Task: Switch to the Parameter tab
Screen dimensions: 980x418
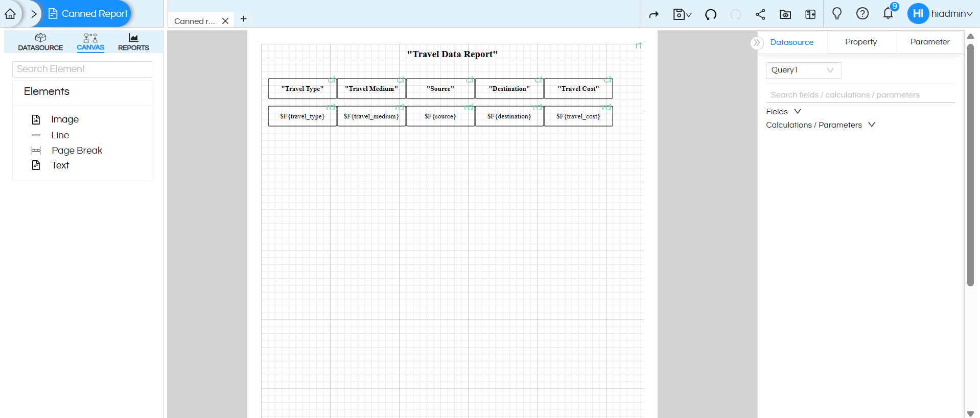Action: pos(929,42)
